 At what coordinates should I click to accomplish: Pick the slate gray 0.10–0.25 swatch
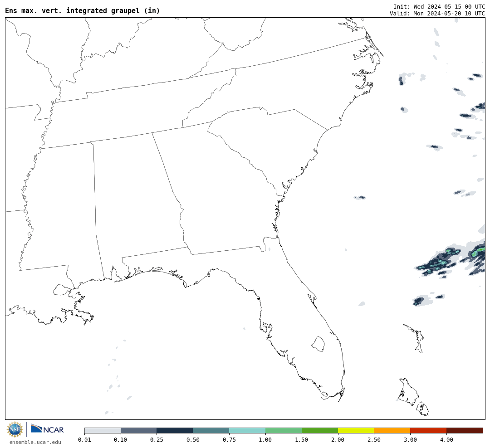point(139,431)
